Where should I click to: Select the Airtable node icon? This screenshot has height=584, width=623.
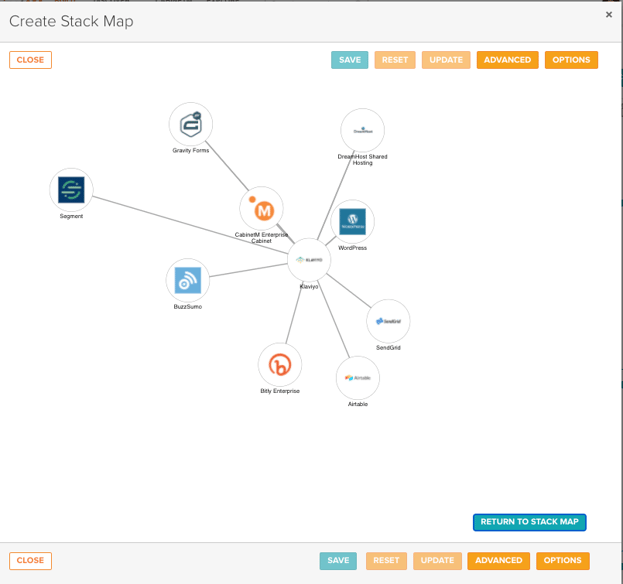coord(358,378)
